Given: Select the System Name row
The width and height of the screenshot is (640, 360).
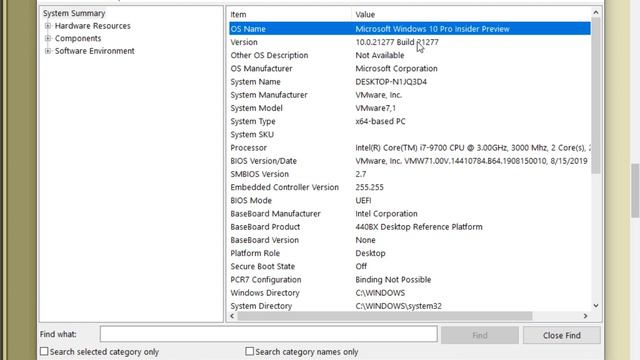Looking at the screenshot, I should (409, 82).
